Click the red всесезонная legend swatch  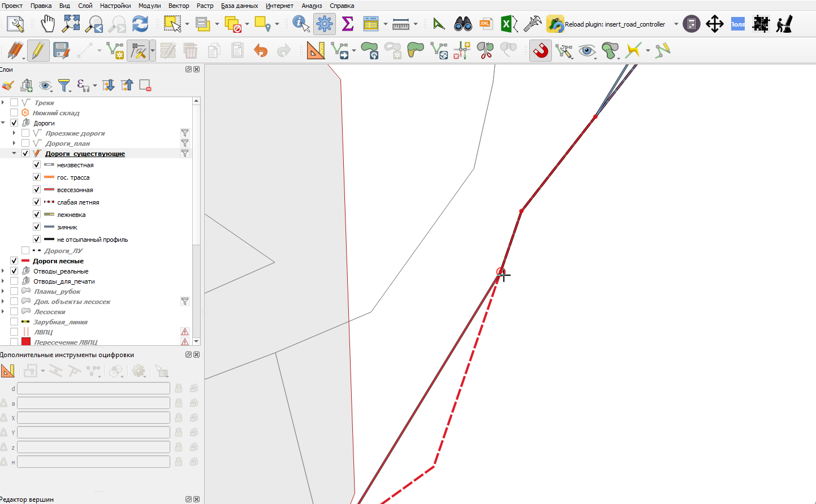coord(49,190)
